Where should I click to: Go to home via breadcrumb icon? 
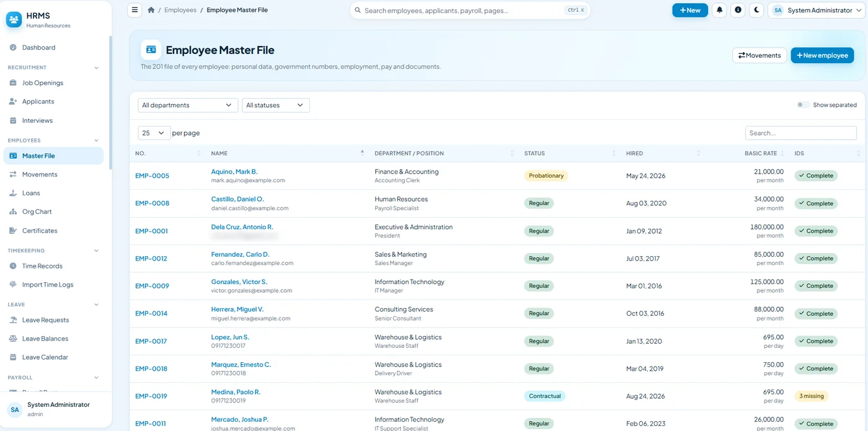(x=151, y=10)
